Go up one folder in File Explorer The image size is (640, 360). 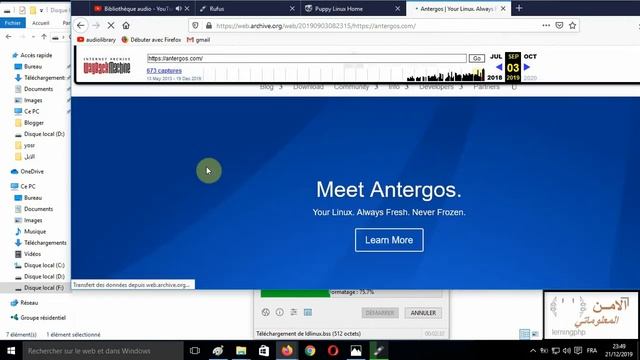(44, 37)
